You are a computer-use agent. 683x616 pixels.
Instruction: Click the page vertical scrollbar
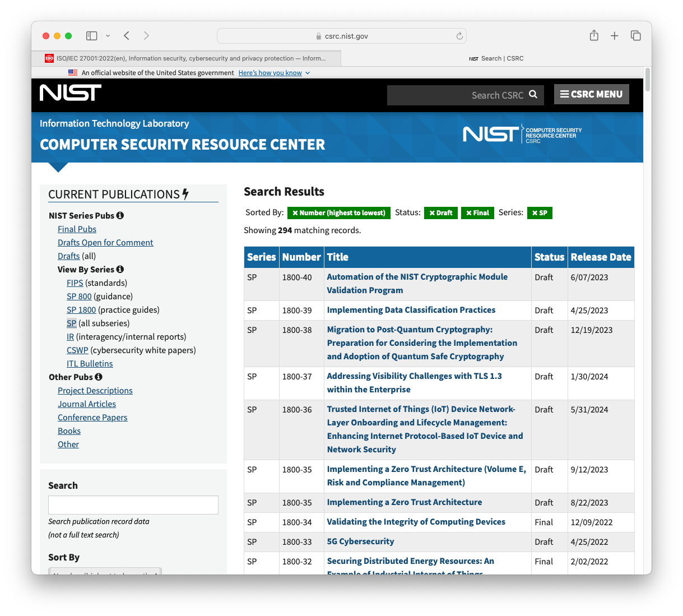click(x=648, y=80)
